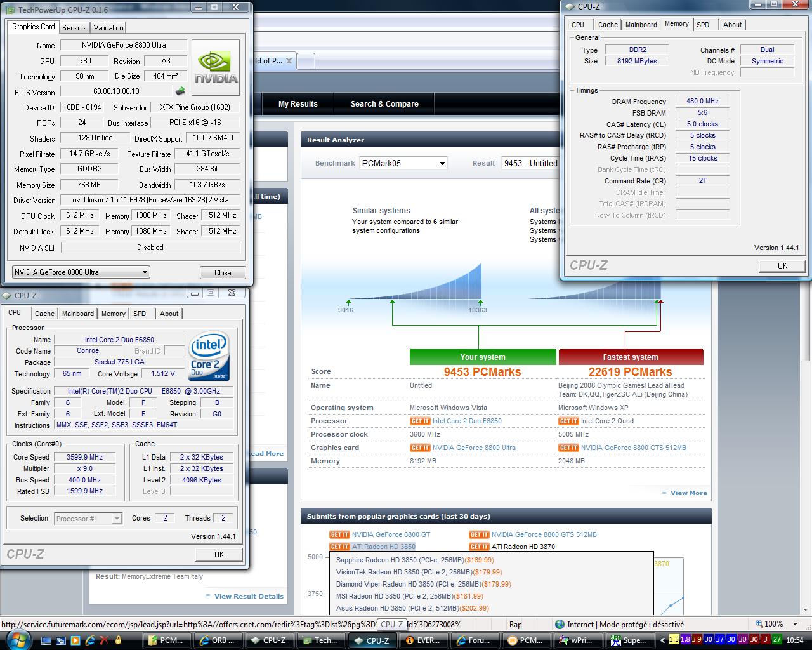Click the Intel Core 2 Duo logo
The image size is (812, 650).
209,357
